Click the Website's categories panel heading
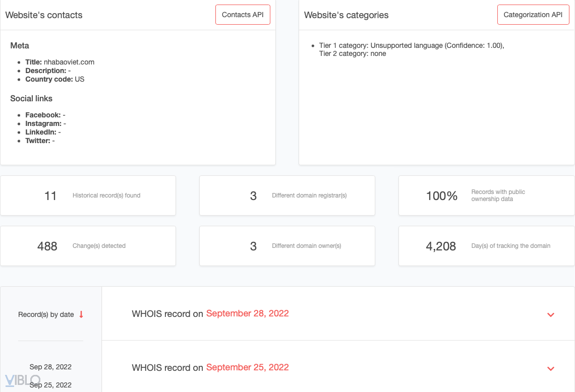Screen dimensions: 575x392 tap(346, 15)
